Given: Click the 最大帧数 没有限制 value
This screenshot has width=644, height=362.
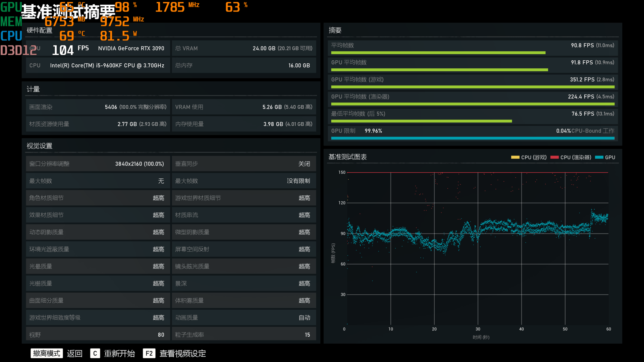Looking at the screenshot, I should [x=299, y=181].
